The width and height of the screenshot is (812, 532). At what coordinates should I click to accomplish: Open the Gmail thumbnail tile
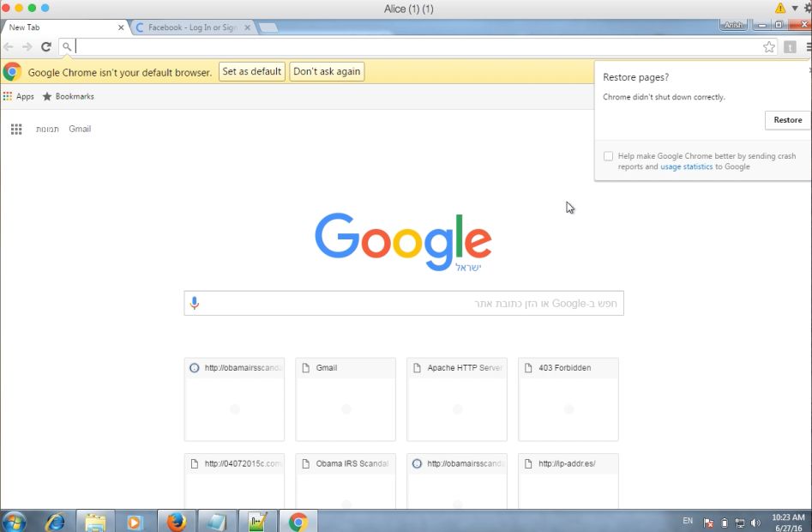coord(346,399)
